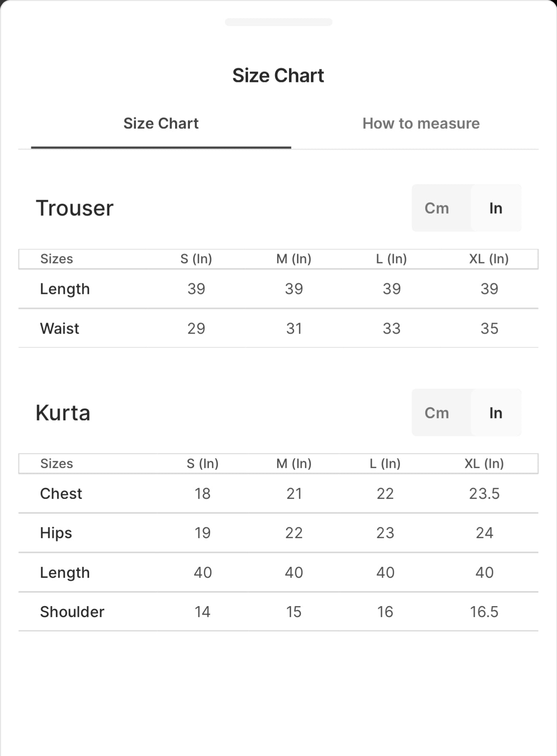Click the Kurta Hips row label

click(x=56, y=533)
